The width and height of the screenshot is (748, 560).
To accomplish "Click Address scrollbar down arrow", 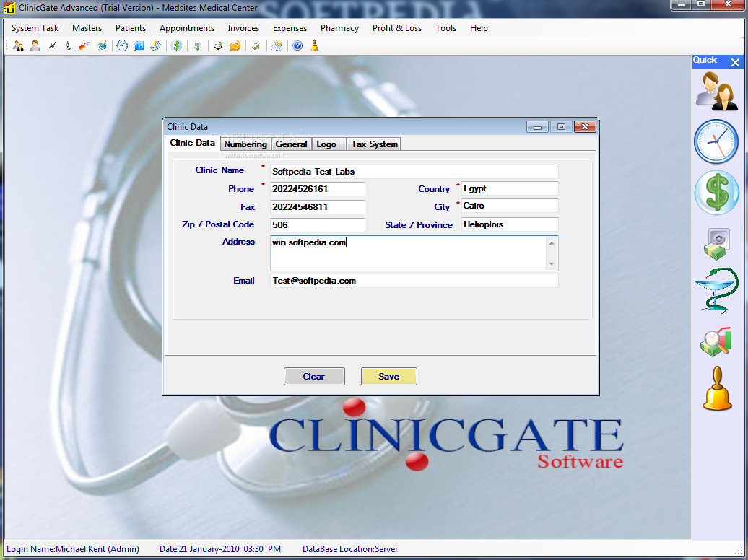I will click(552, 264).
